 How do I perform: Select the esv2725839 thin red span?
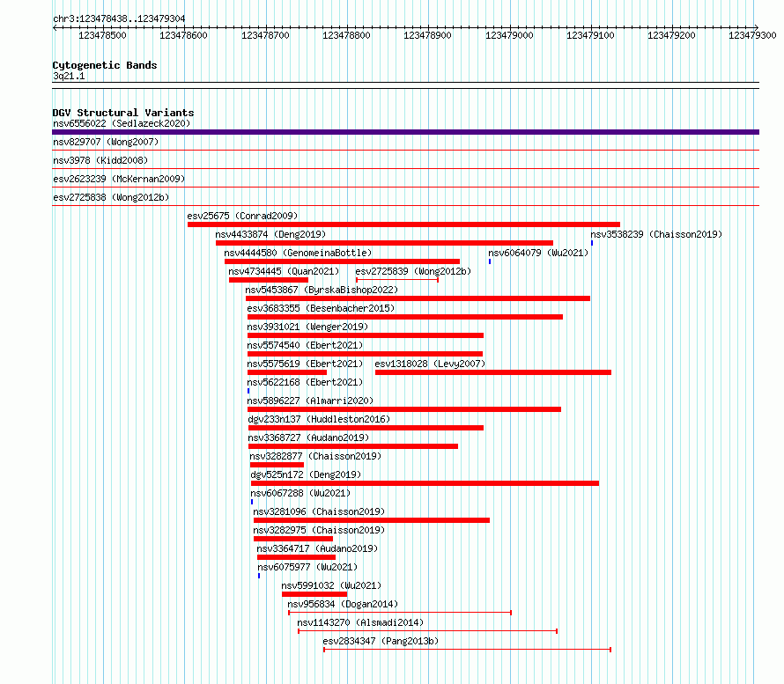tap(397, 280)
